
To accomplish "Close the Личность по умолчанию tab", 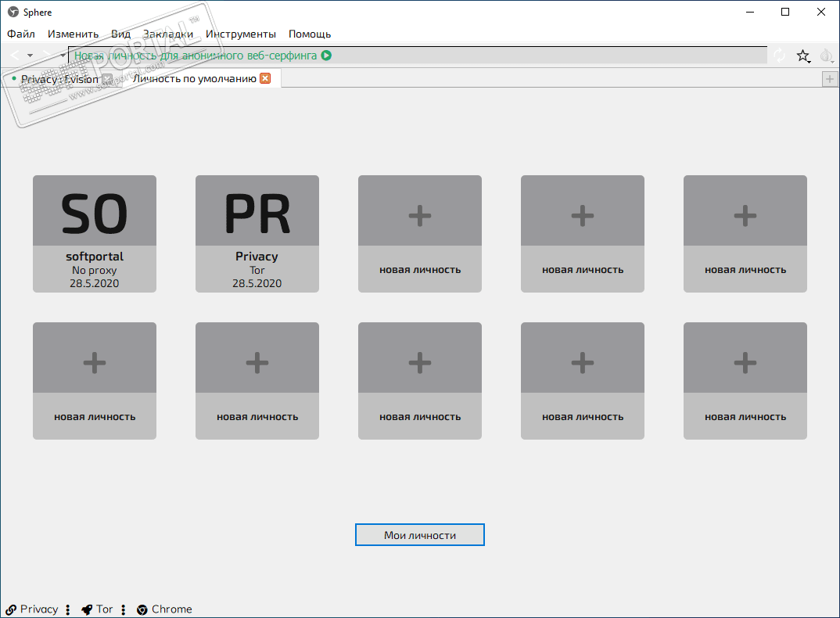I will 265,78.
